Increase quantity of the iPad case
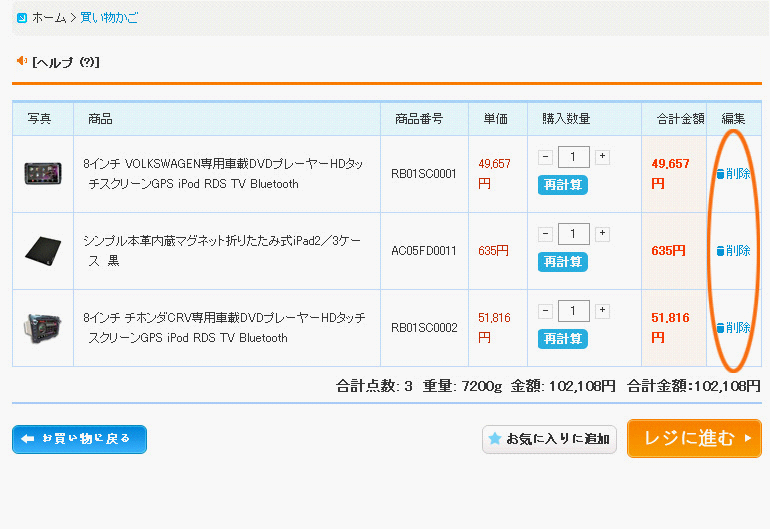The image size is (771, 530). [x=602, y=234]
